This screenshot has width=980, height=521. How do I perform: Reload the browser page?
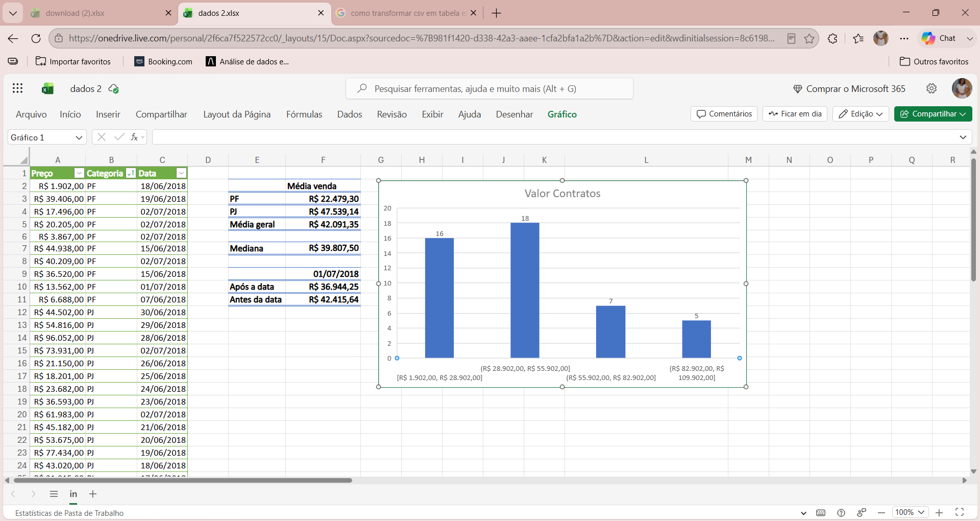pyautogui.click(x=36, y=38)
